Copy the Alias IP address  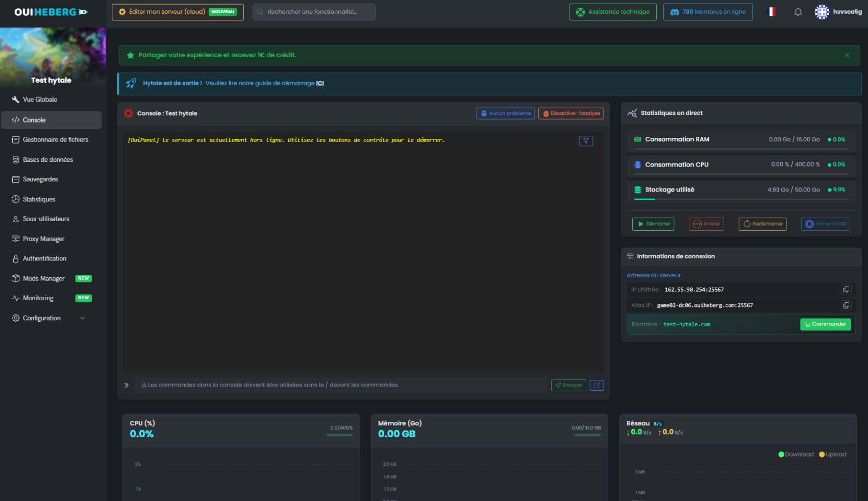(x=846, y=305)
